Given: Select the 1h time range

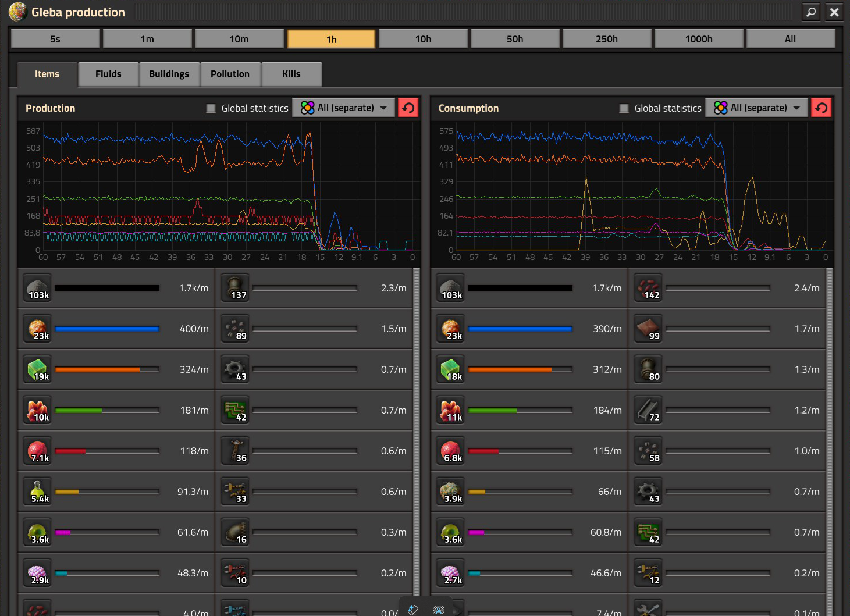Looking at the screenshot, I should click(331, 39).
